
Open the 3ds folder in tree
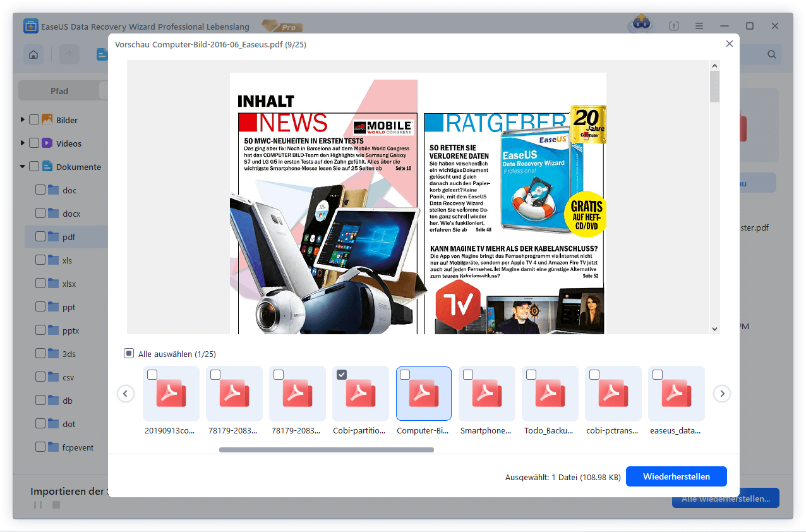click(x=69, y=354)
